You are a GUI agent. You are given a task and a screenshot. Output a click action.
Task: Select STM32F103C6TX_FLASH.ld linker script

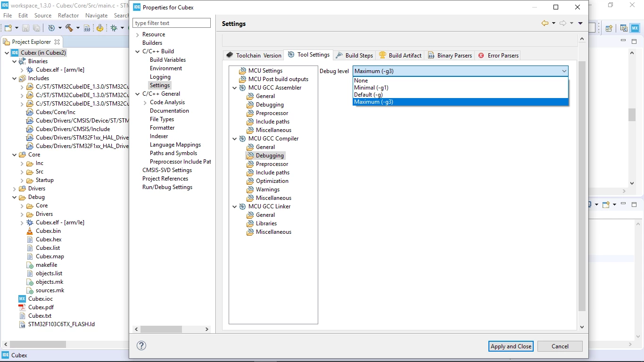point(61,324)
